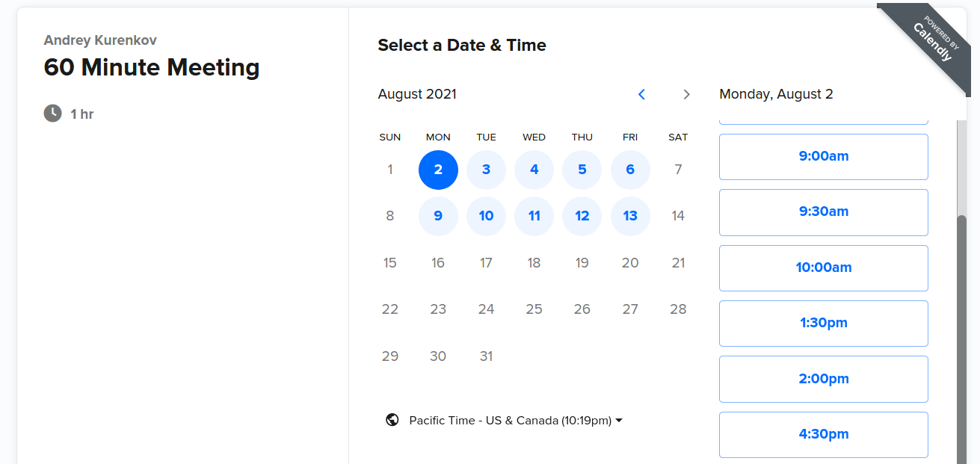This screenshot has height=464, width=980.
Task: Go to next month arrow
Action: pos(686,94)
